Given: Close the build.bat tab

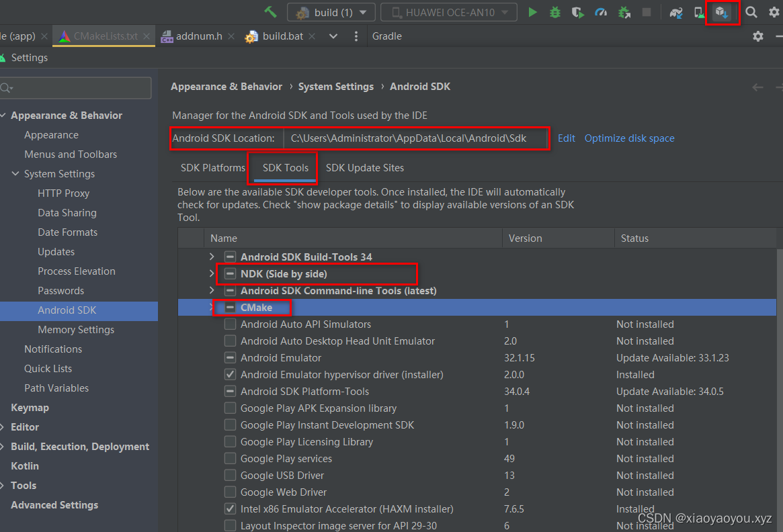Looking at the screenshot, I should tap(312, 36).
